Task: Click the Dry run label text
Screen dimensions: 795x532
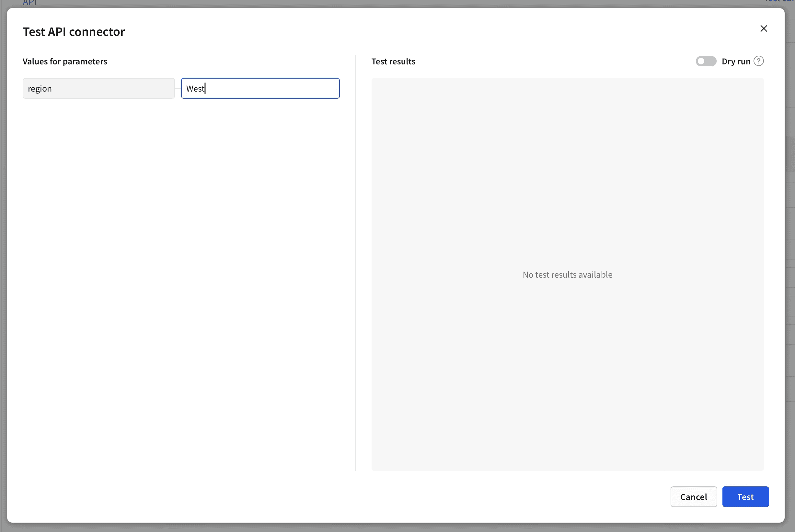Action: click(736, 61)
